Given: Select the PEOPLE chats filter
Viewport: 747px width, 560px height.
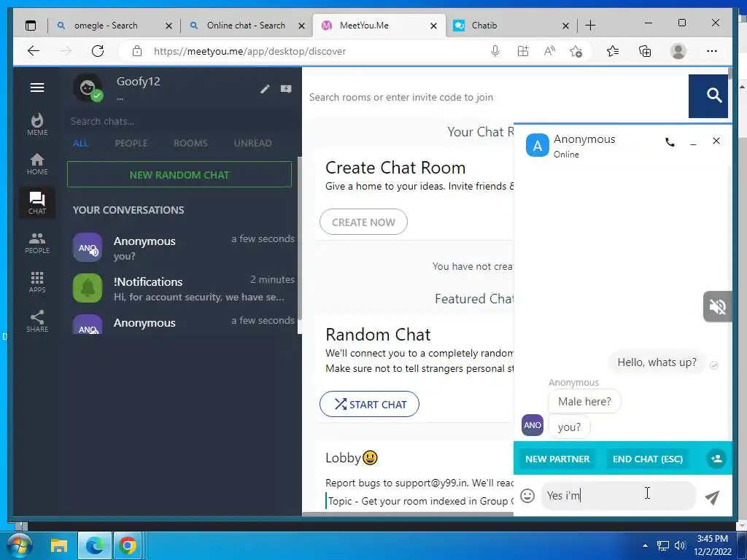Looking at the screenshot, I should [131, 144].
